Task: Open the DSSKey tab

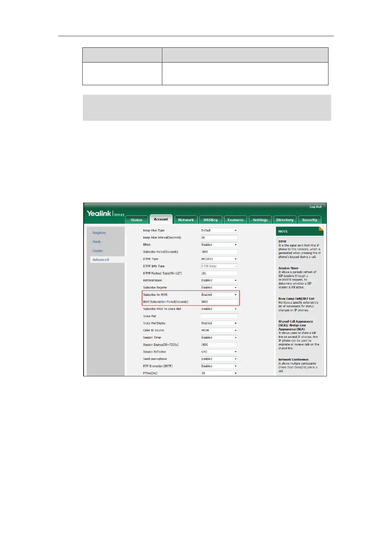Action: click(211, 220)
